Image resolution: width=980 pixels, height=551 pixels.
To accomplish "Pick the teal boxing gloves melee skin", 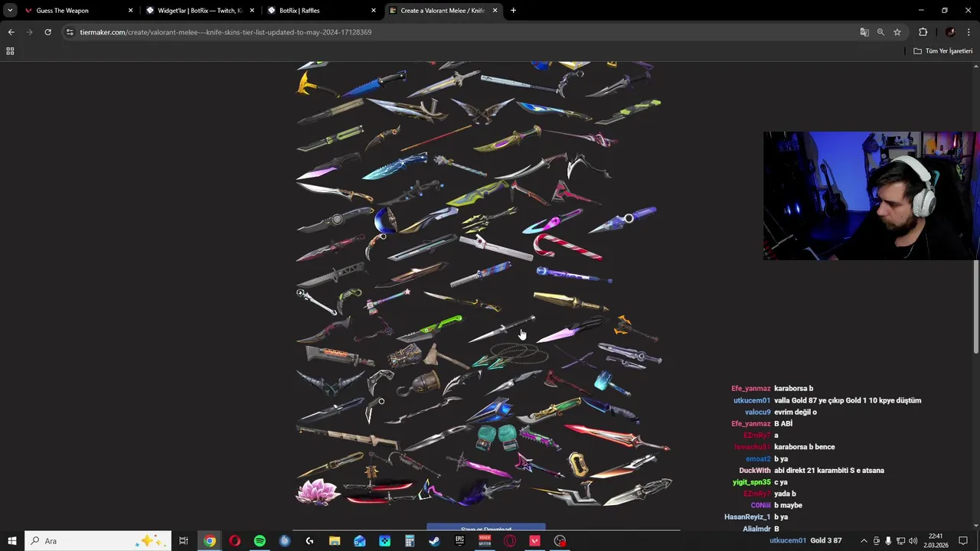I will pyautogui.click(x=497, y=437).
